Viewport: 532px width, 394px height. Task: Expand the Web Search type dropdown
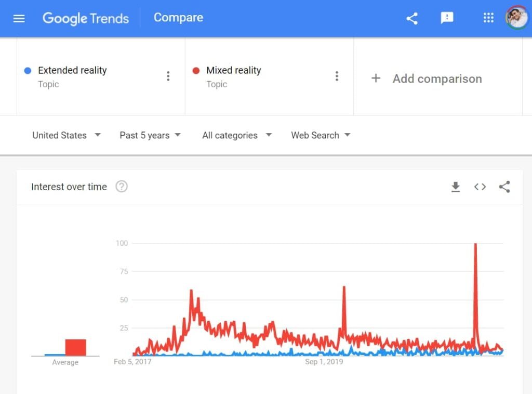tap(321, 135)
